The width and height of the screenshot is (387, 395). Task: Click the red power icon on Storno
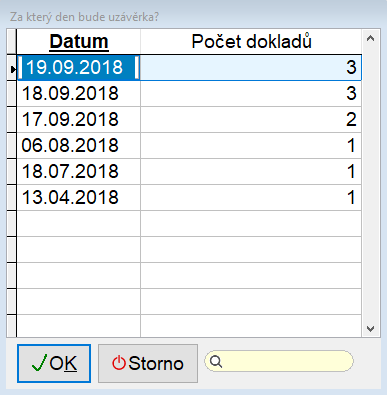[119, 363]
